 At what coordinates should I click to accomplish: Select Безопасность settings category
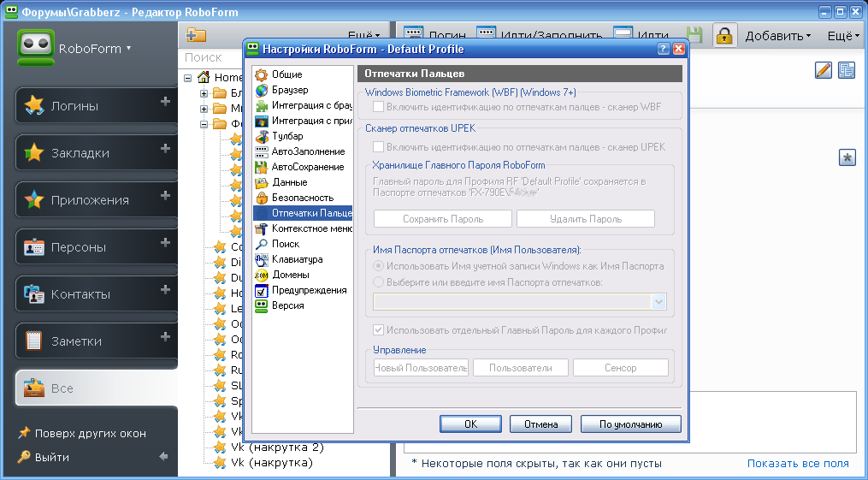303,198
